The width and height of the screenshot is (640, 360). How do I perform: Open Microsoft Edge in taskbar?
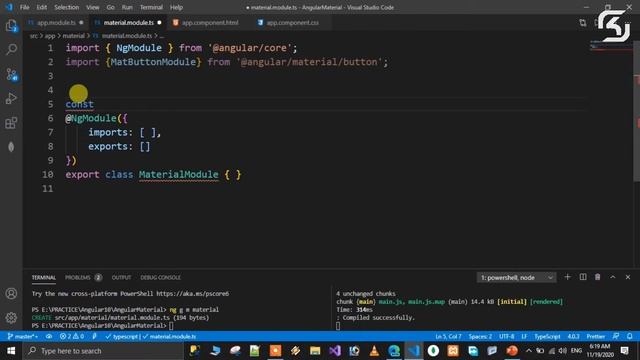394,351
